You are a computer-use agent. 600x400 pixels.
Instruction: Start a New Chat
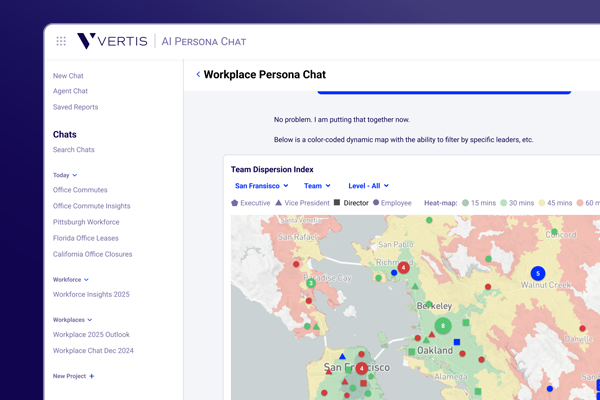click(68, 76)
